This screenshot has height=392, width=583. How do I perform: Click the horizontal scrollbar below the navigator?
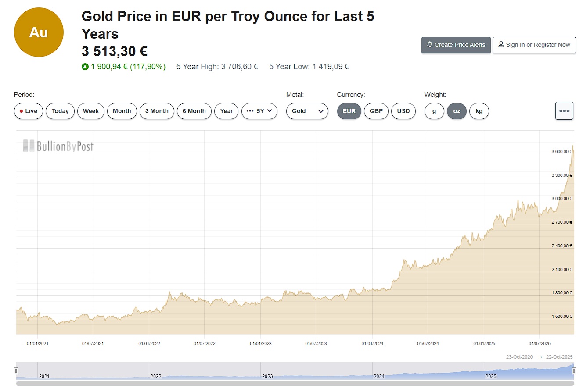pos(295,384)
